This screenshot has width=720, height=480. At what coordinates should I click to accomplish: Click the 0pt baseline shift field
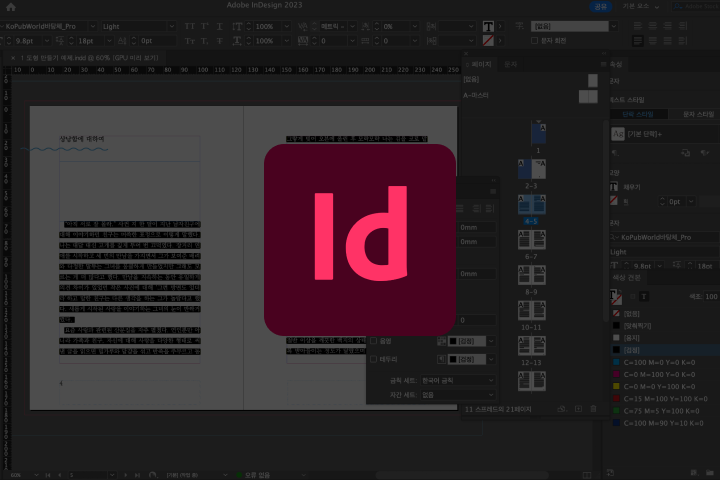[x=158, y=41]
